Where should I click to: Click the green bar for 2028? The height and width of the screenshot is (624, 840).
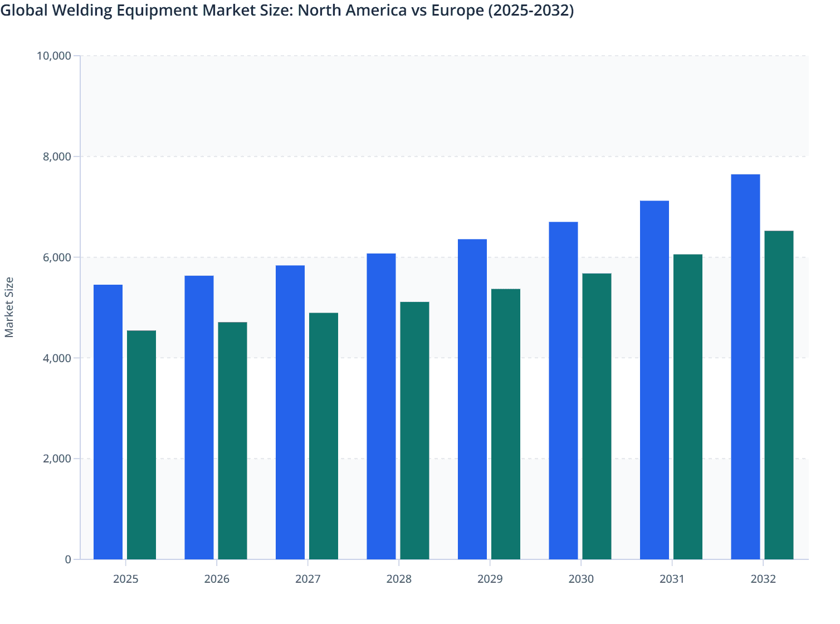coord(414,429)
